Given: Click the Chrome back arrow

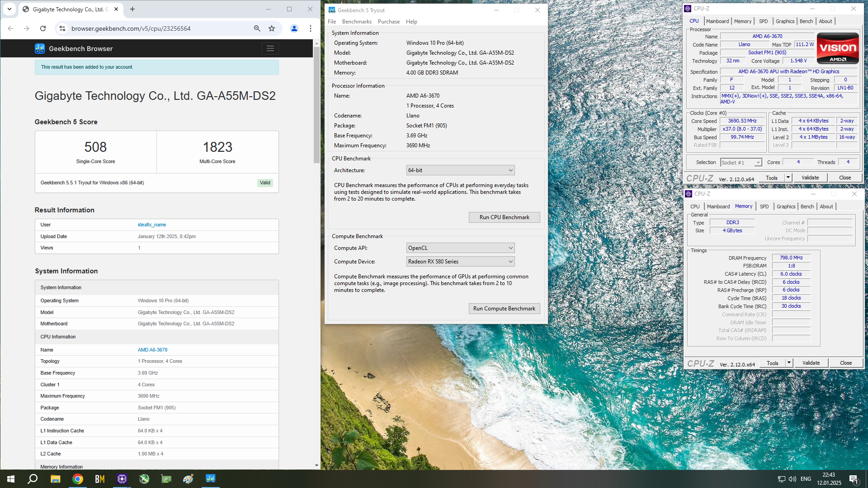Looking at the screenshot, I should click(x=10, y=28).
